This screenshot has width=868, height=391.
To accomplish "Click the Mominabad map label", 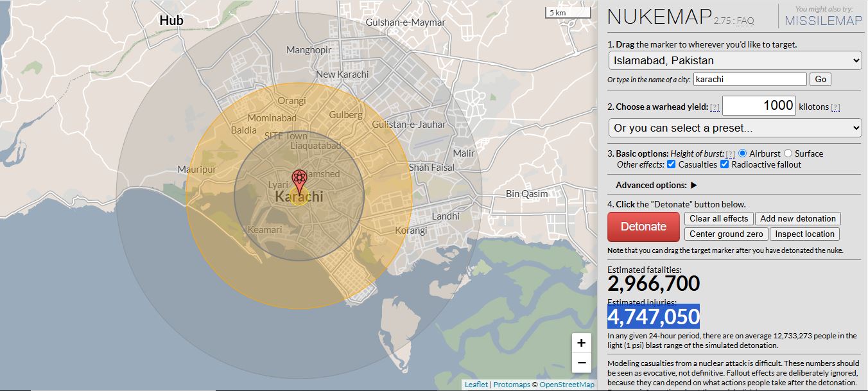I will pos(272,118).
